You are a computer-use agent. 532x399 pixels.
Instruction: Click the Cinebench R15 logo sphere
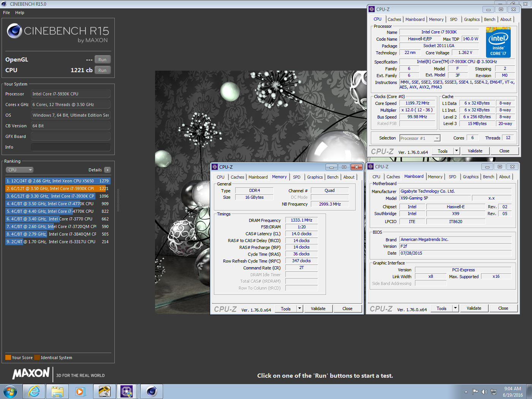[14, 31]
